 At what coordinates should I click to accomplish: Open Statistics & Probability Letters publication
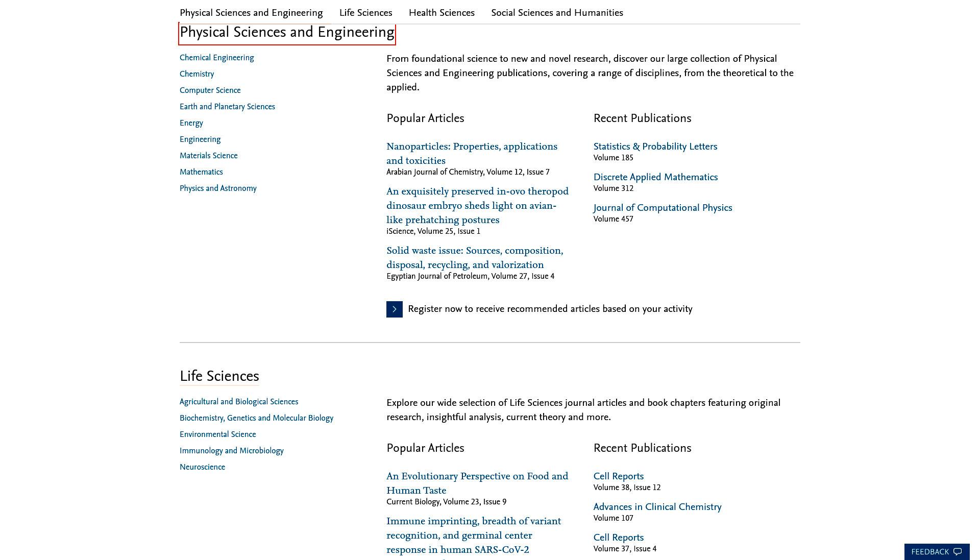coord(655,147)
